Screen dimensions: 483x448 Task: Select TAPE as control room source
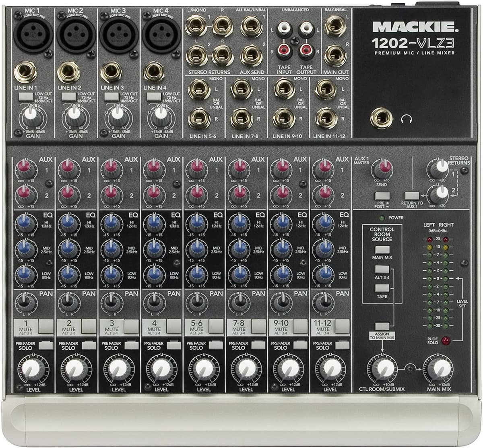pyautogui.click(x=382, y=288)
